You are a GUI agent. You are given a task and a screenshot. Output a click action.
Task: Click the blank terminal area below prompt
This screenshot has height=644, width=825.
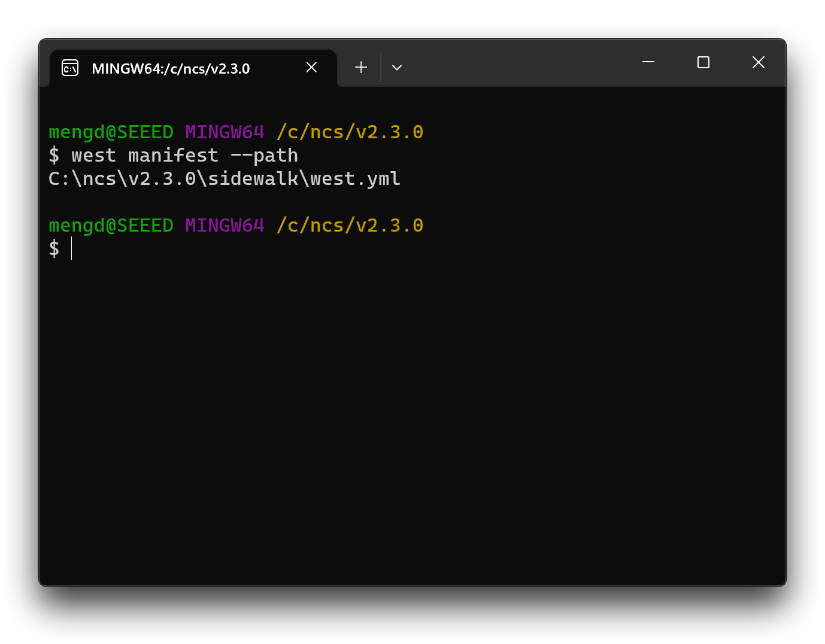click(x=412, y=419)
